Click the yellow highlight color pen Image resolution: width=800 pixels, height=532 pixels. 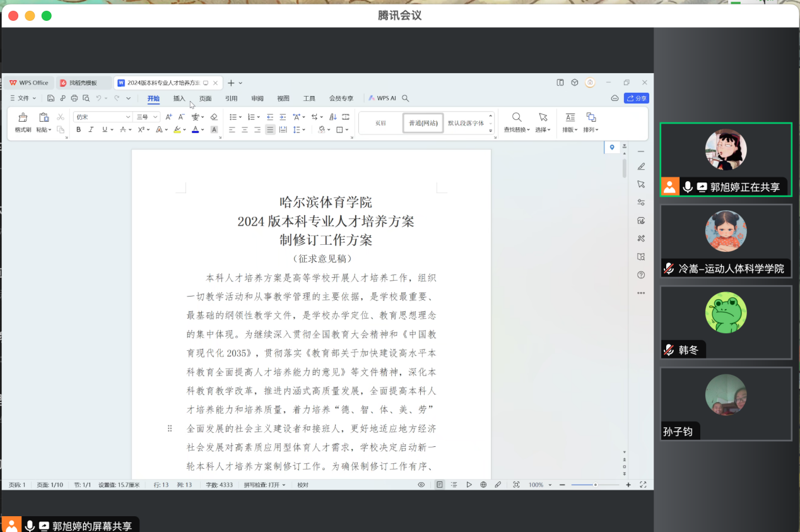177,129
